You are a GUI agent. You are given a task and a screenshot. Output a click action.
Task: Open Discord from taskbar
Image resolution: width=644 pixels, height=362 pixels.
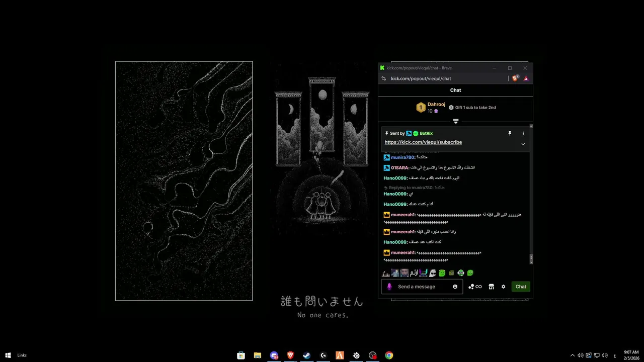tap(274, 355)
